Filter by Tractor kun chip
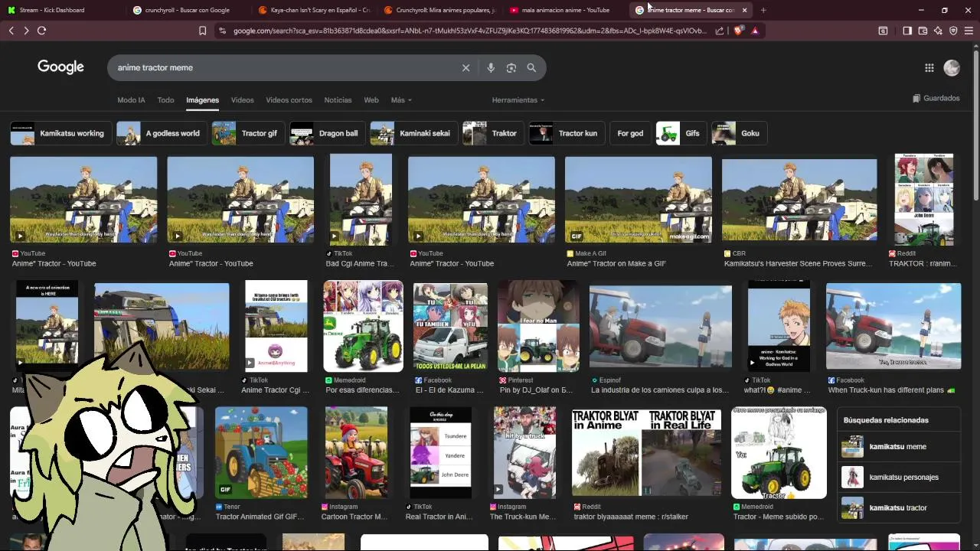The height and width of the screenshot is (551, 980). point(567,133)
